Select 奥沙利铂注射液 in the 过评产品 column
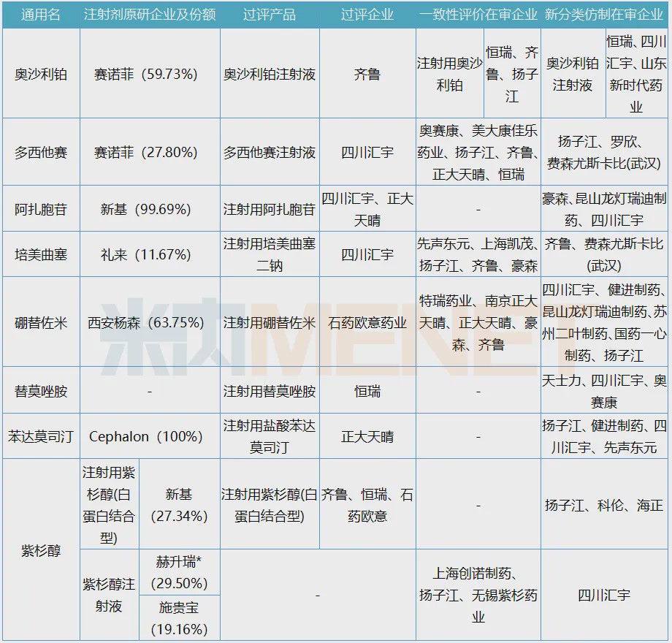The height and width of the screenshot is (643, 672). point(270,74)
